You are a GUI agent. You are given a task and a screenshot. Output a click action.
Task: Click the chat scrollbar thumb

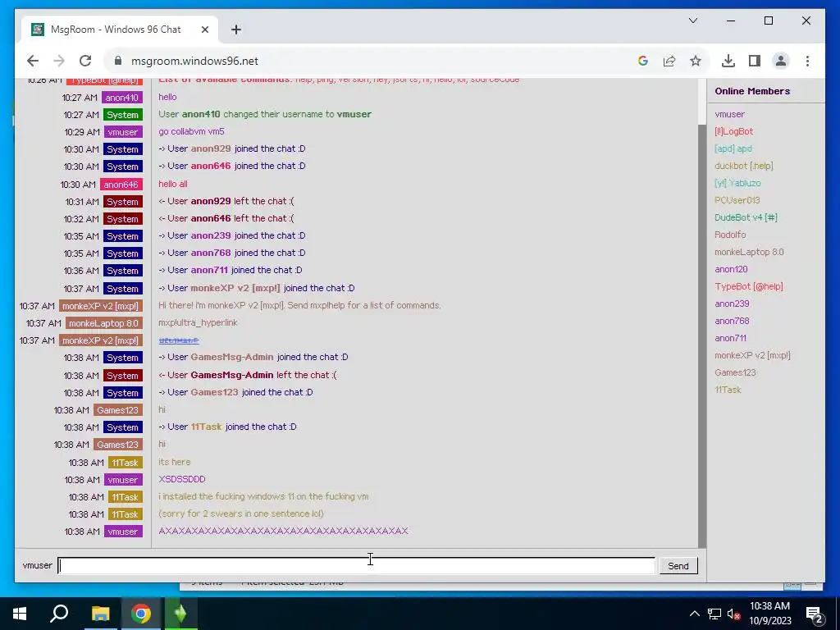click(x=702, y=335)
